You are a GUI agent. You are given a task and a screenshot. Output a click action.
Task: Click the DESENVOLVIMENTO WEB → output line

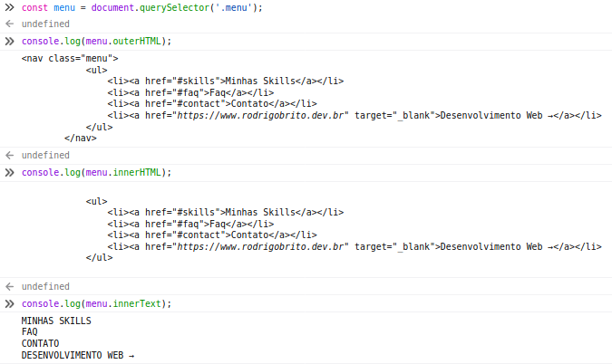[x=77, y=356]
